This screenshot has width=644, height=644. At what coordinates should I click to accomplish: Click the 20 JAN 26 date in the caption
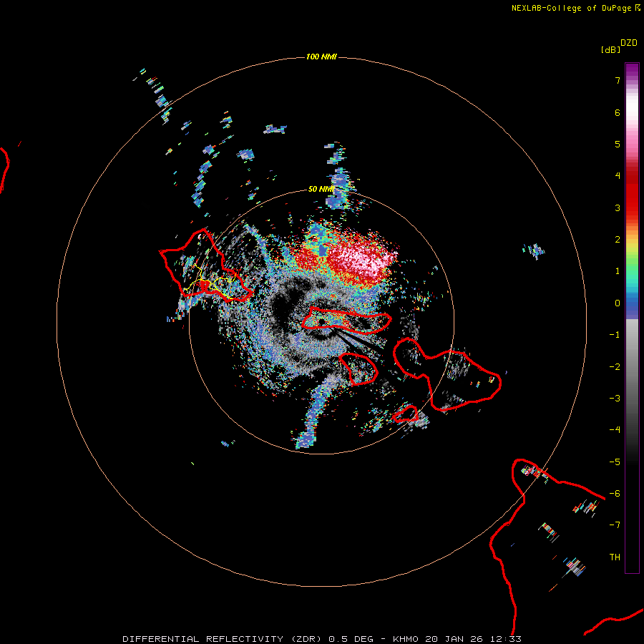click(x=456, y=639)
